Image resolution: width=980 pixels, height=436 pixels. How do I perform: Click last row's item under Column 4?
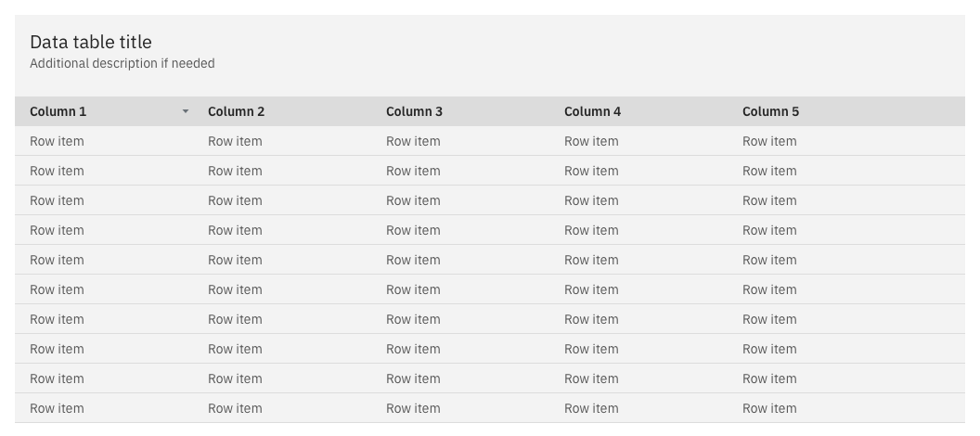(591, 408)
